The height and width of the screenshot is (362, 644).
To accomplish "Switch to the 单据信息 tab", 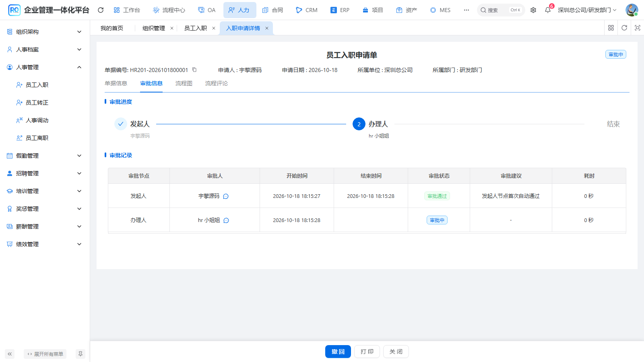I will click(116, 83).
